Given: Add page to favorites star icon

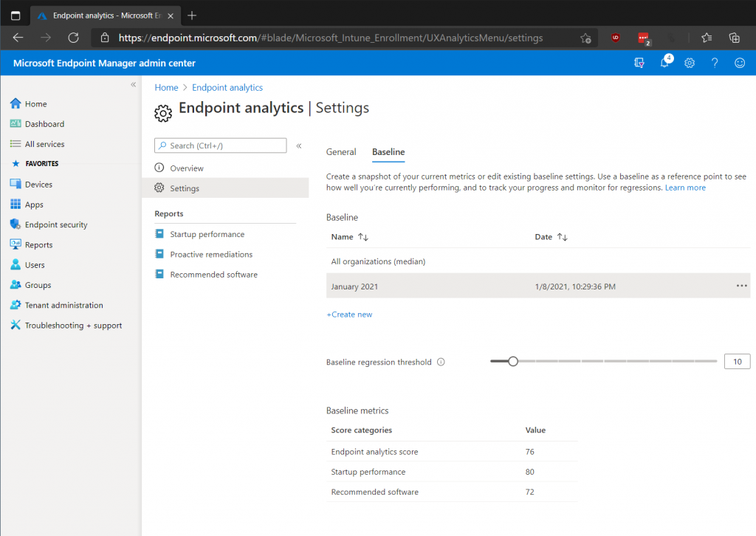Looking at the screenshot, I should click(585, 38).
